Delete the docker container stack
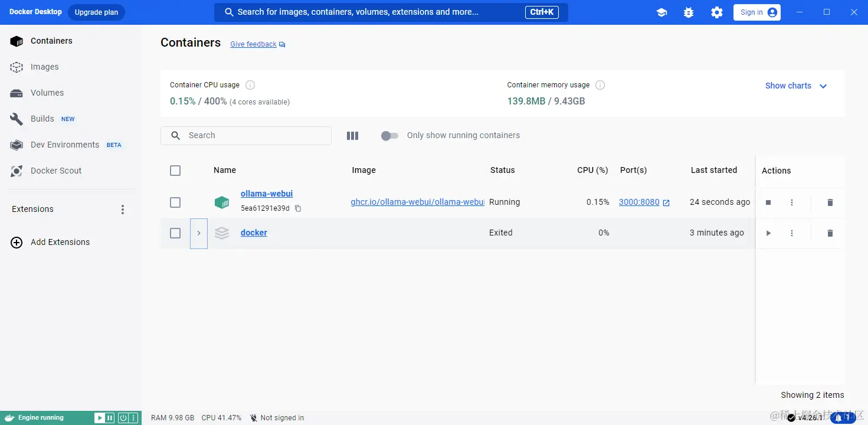The height and width of the screenshot is (425, 868). click(x=830, y=233)
